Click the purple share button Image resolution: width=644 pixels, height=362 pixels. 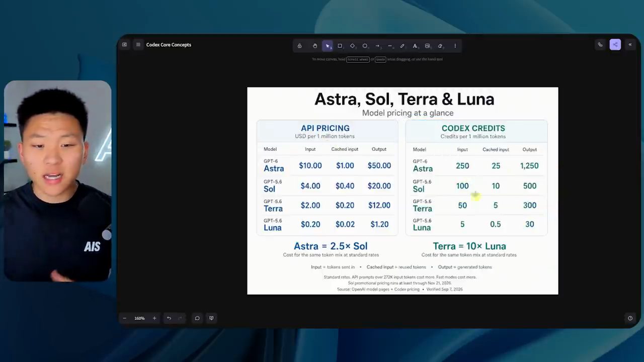[615, 45]
